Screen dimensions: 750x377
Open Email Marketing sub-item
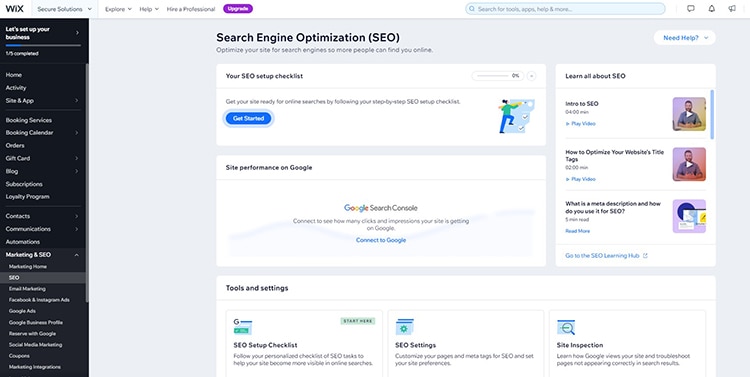(x=27, y=289)
